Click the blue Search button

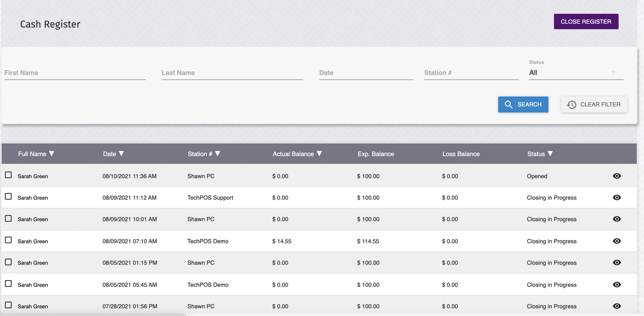[523, 105]
